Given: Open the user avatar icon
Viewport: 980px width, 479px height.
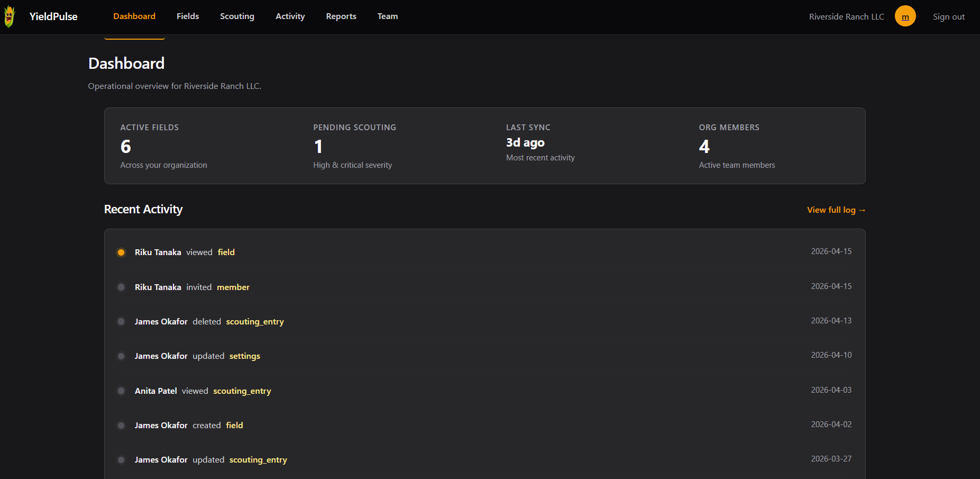Looking at the screenshot, I should (x=905, y=16).
